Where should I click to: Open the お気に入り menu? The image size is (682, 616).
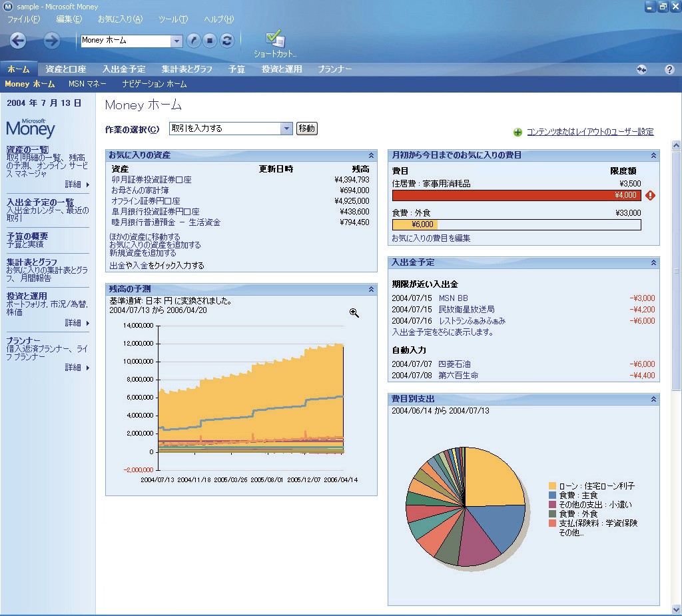click(120, 19)
